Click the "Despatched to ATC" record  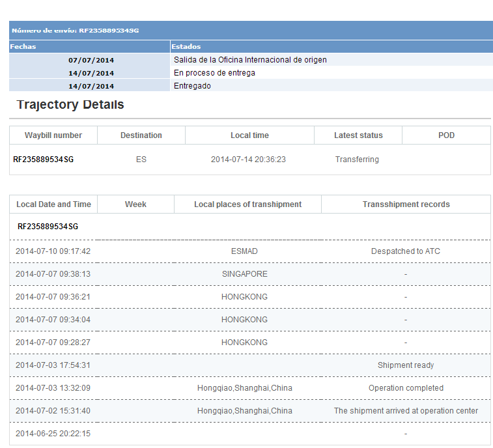(x=406, y=251)
